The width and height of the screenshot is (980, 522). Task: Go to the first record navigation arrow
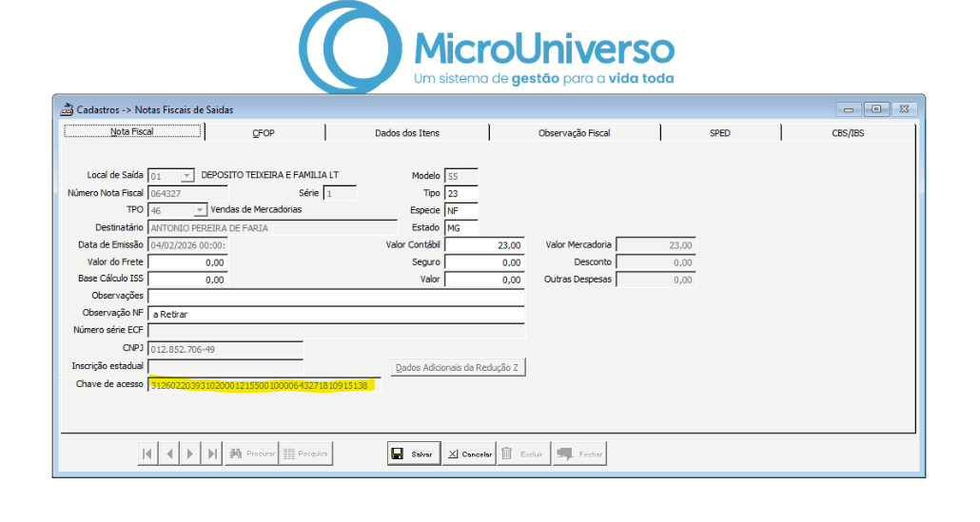[x=147, y=454]
